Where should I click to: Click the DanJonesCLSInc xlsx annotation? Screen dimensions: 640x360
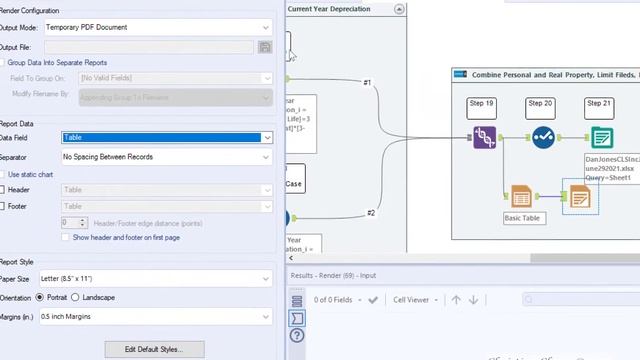pyautogui.click(x=612, y=168)
